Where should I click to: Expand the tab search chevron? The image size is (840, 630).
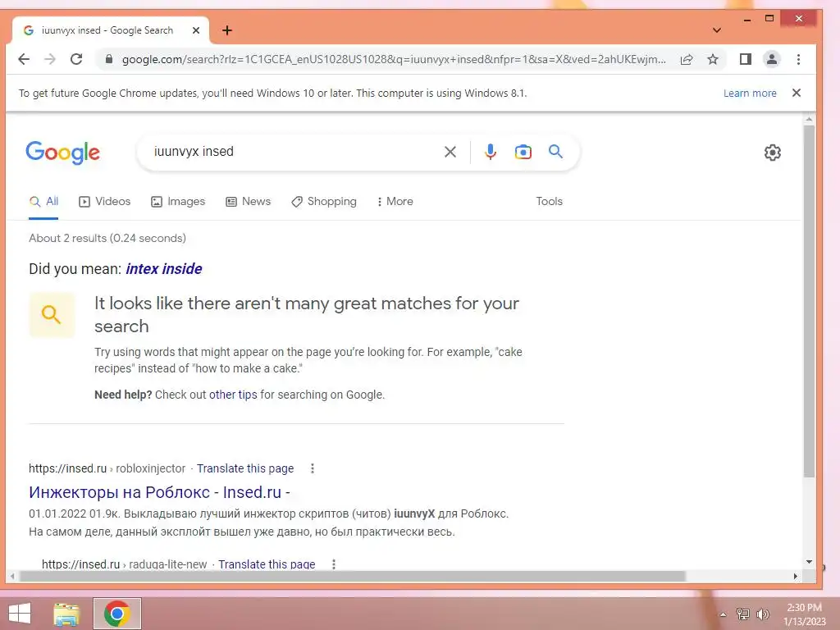point(717,30)
